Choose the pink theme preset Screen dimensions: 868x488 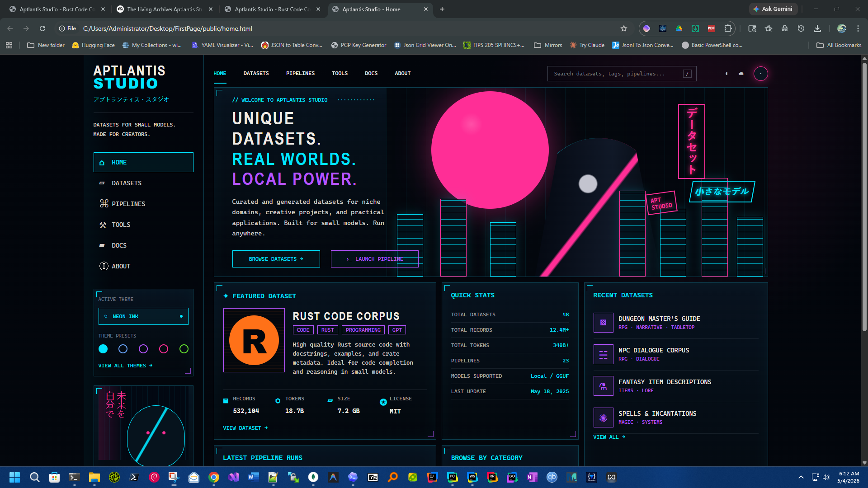(164, 349)
